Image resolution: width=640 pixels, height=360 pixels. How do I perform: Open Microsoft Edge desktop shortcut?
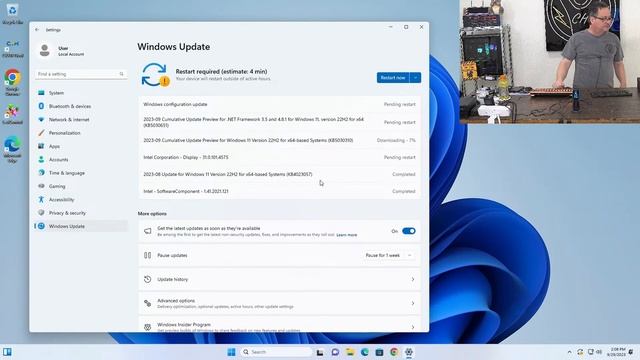coord(12,149)
